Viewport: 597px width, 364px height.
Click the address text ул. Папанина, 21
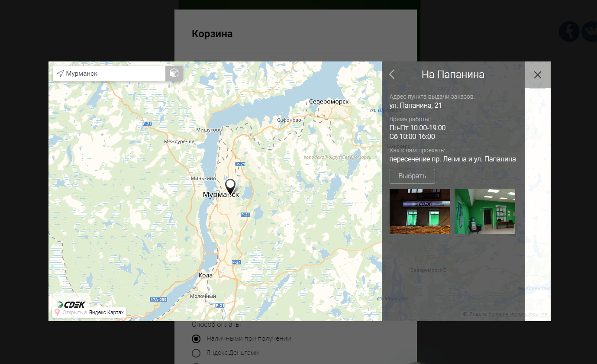[x=416, y=105]
